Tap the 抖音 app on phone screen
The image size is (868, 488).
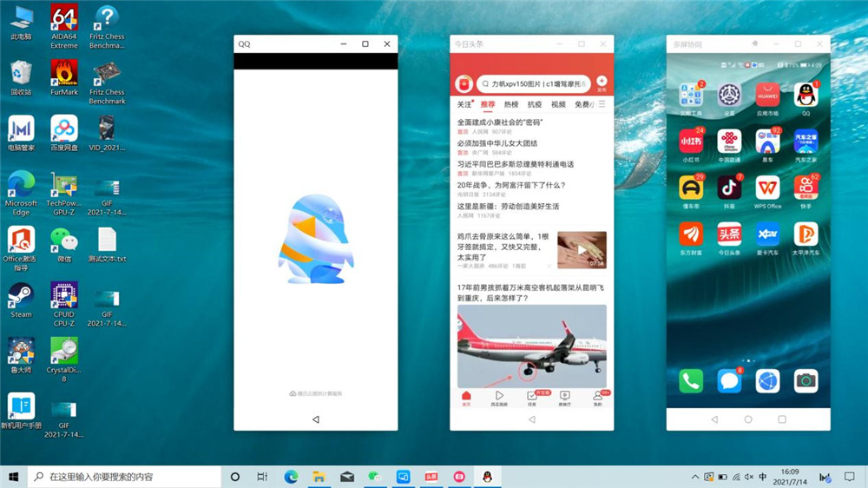click(729, 188)
